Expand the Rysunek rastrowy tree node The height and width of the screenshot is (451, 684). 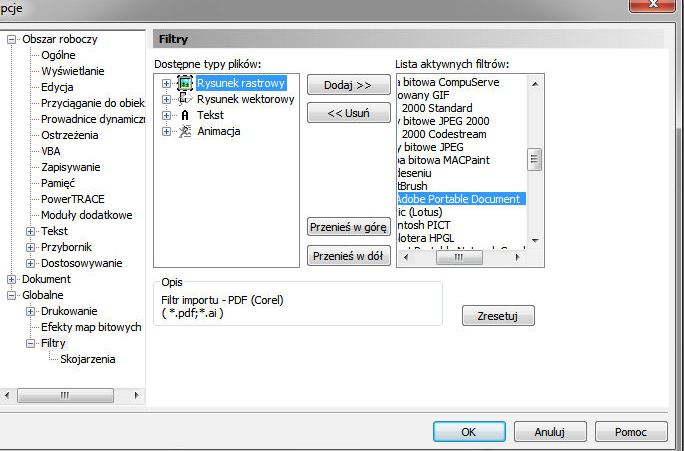166,84
